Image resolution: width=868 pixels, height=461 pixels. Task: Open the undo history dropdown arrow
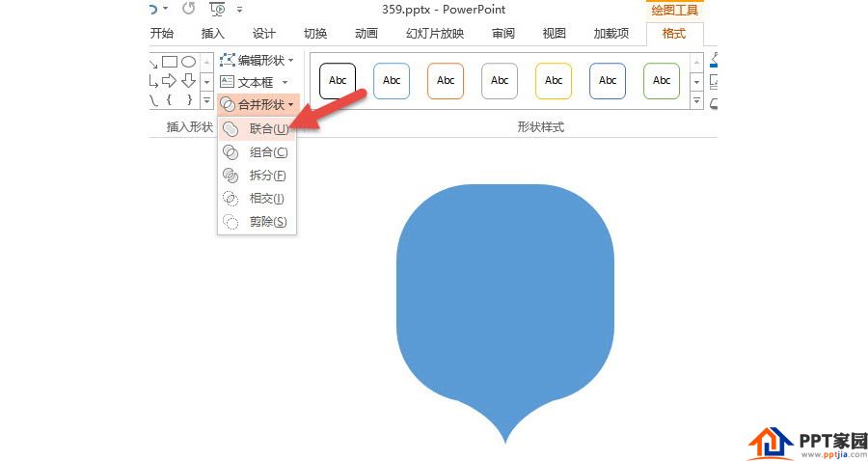166,9
